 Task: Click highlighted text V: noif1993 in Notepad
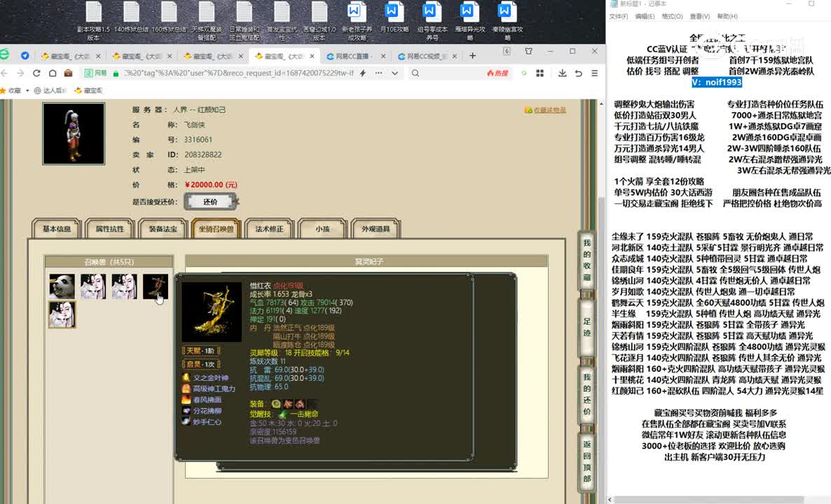point(717,82)
